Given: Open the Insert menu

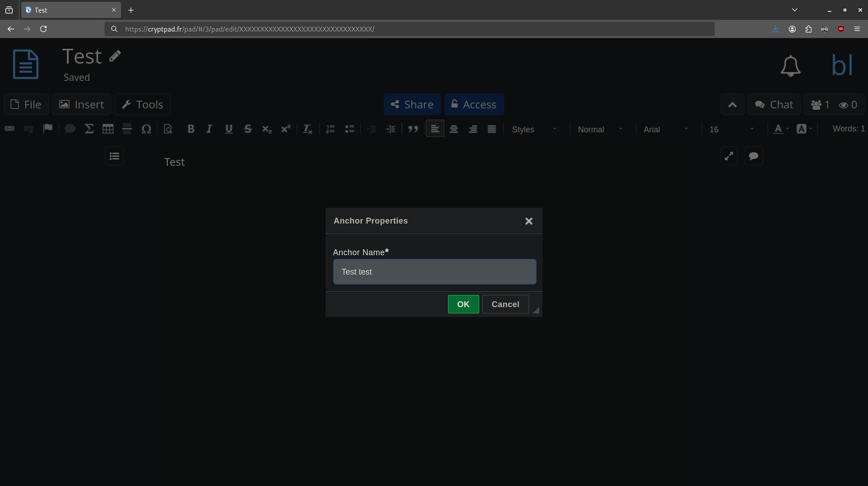Looking at the screenshot, I should pyautogui.click(x=81, y=104).
